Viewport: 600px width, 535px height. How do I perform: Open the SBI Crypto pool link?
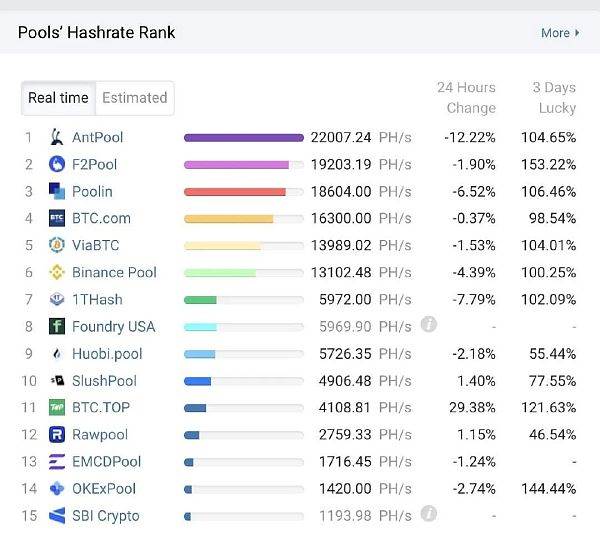coord(106,516)
